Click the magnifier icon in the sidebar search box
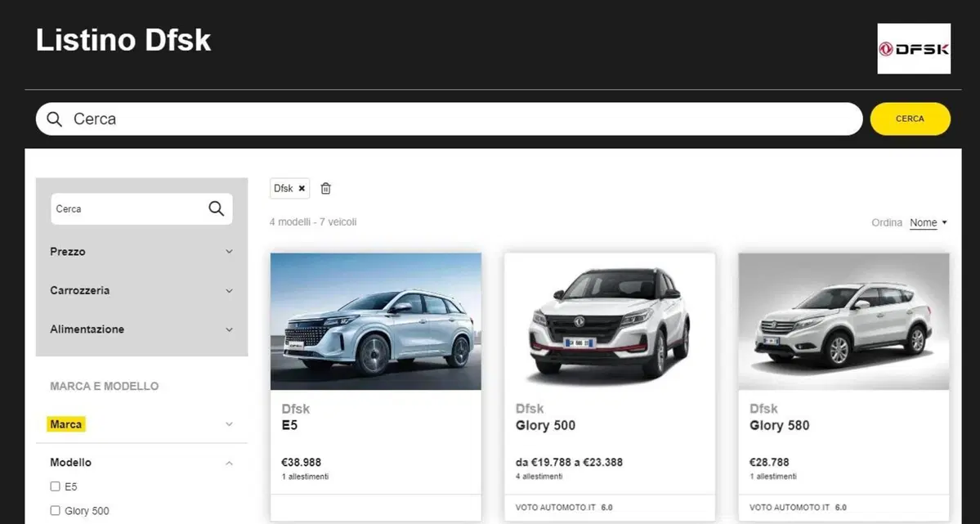980x524 pixels. click(217, 208)
